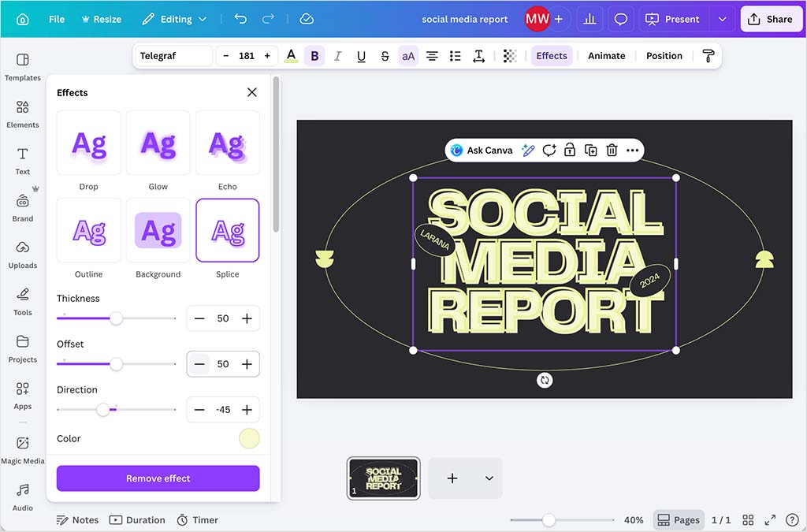The width and height of the screenshot is (807, 532).
Task: Open comments with the speech bubble icon
Action: point(621,17)
